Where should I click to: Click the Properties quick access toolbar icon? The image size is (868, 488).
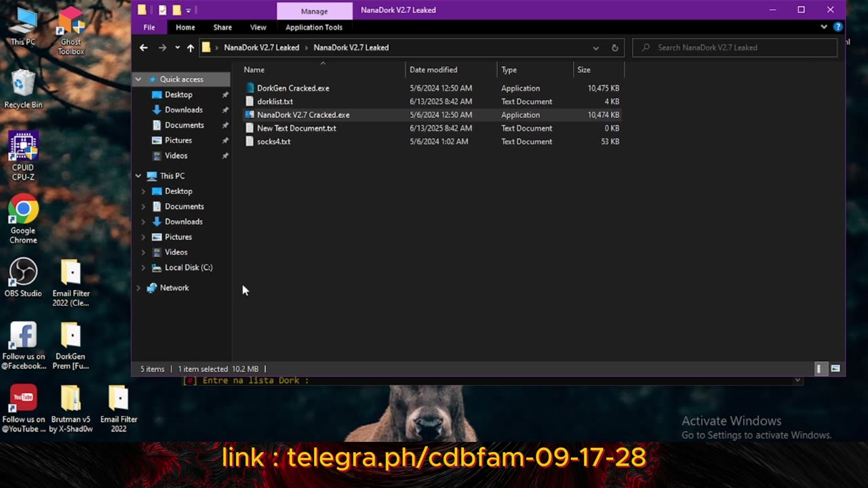click(x=163, y=10)
